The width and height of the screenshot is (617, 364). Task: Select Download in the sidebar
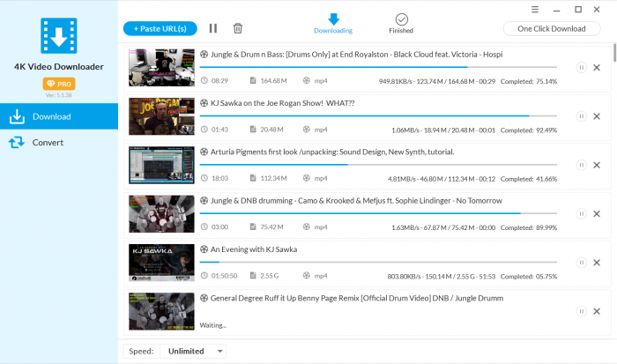(51, 116)
